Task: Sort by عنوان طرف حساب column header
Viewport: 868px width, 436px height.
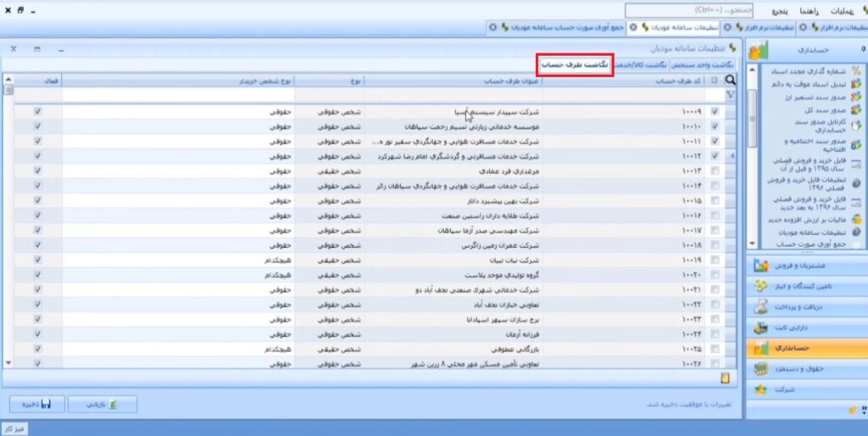Action: coord(453,81)
